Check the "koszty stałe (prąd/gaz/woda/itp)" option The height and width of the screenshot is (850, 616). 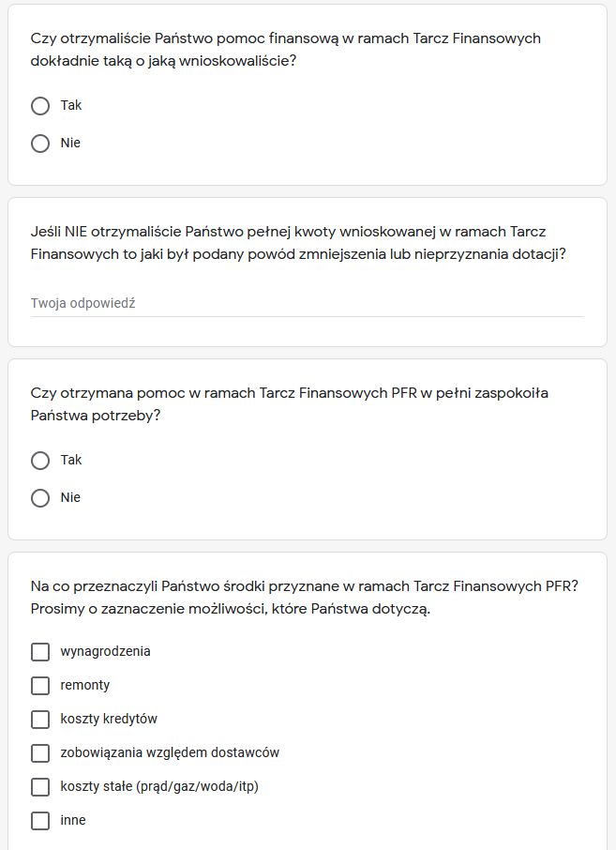(40, 787)
